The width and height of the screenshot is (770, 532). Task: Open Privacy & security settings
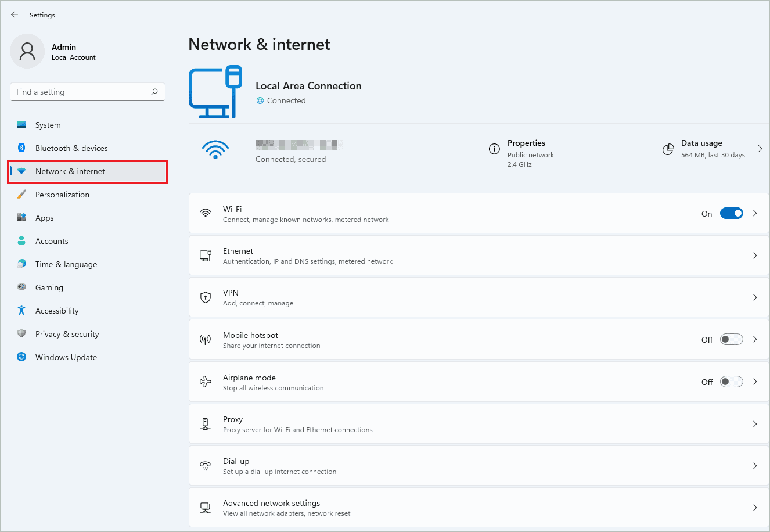pos(88,334)
